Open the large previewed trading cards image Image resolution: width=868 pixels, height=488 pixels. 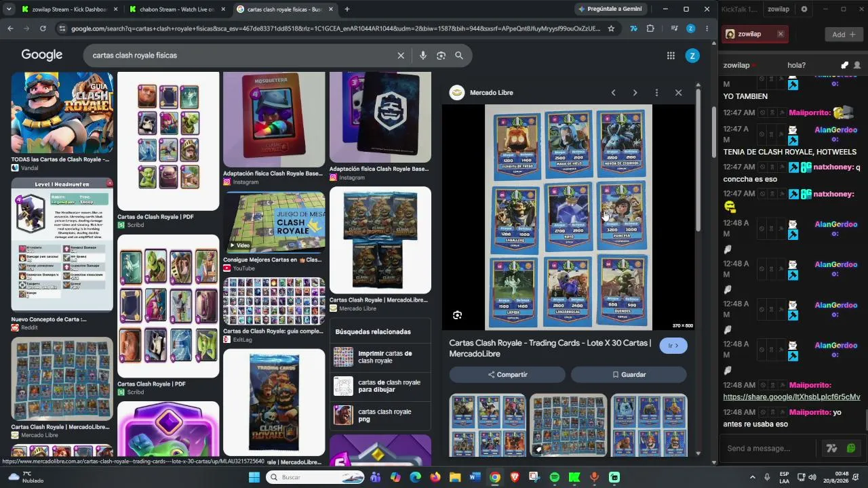click(568, 218)
